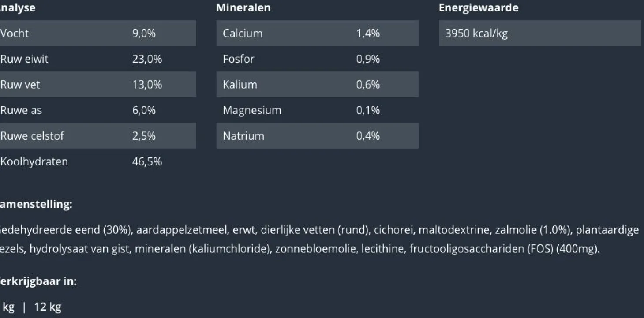Select the 12 kg size option

tap(48, 307)
